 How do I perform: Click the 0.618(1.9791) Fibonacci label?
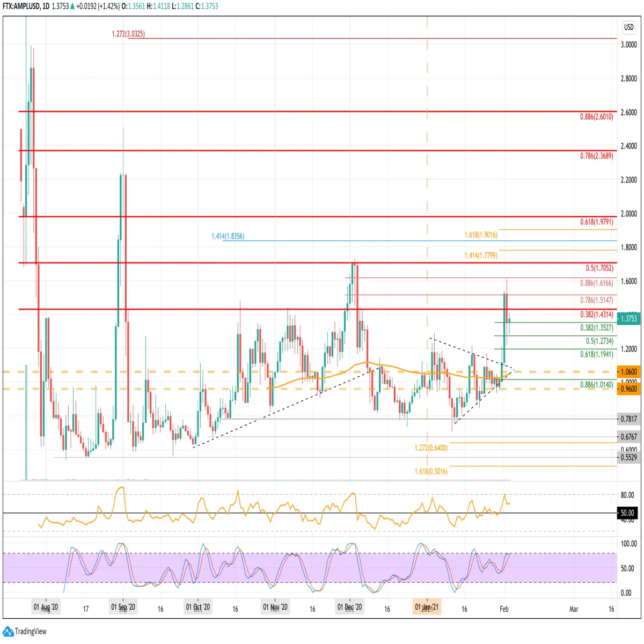point(596,222)
